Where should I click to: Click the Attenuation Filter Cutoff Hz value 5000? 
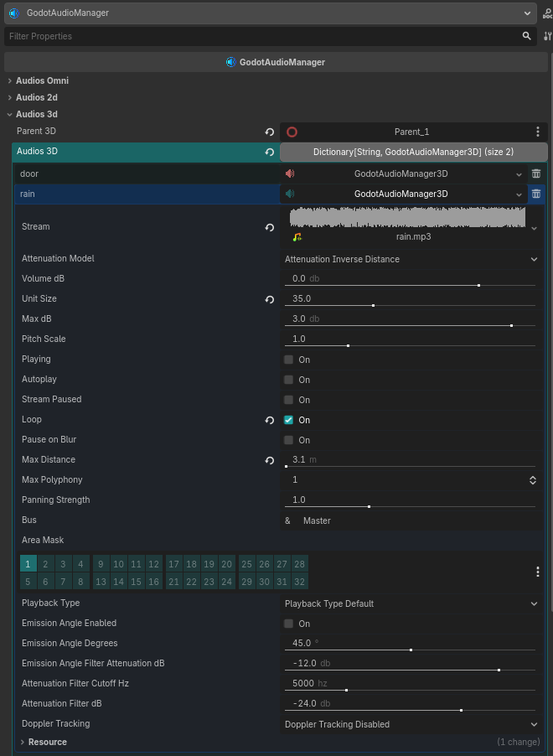[x=303, y=684]
